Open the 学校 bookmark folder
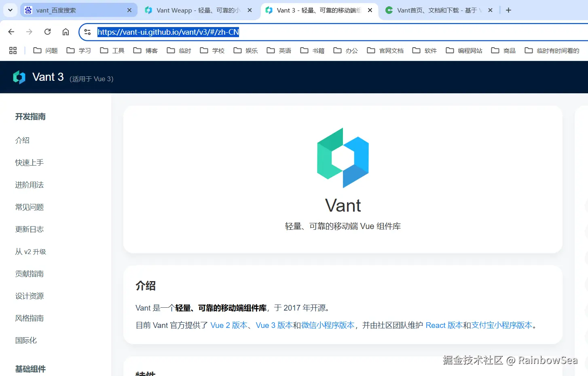 point(212,50)
